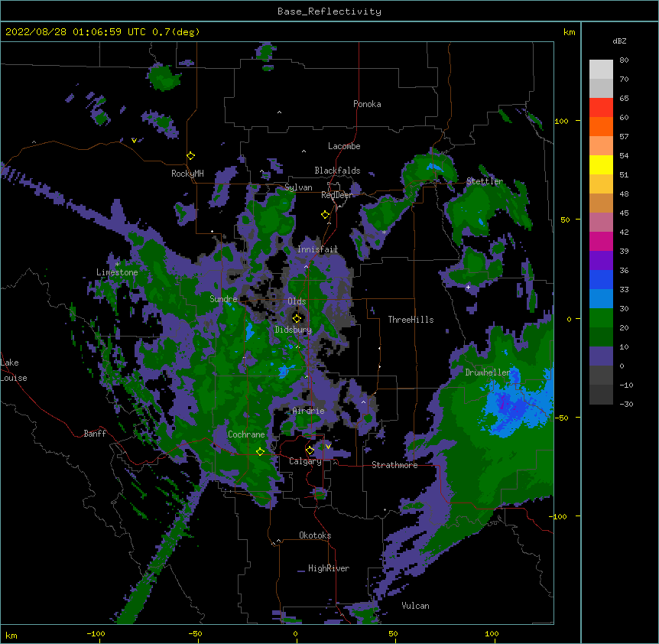
Task: Select the Drumheller town label
Action: (488, 372)
